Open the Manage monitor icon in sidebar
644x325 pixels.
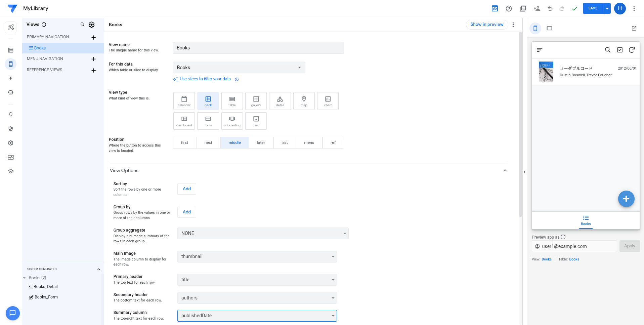click(11, 157)
